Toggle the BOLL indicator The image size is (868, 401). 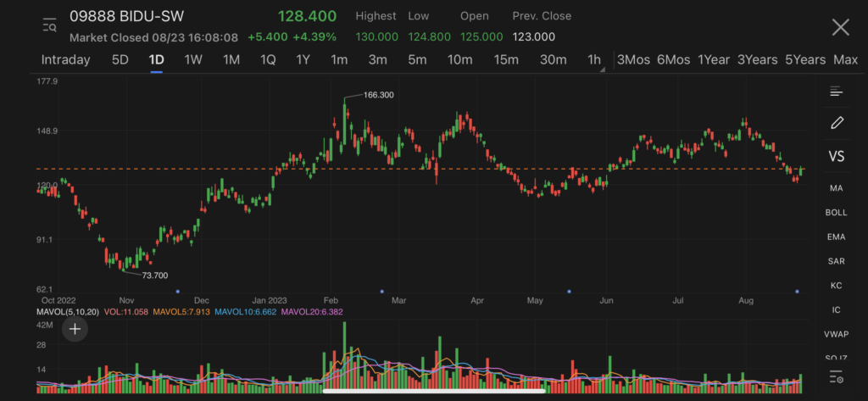click(836, 213)
